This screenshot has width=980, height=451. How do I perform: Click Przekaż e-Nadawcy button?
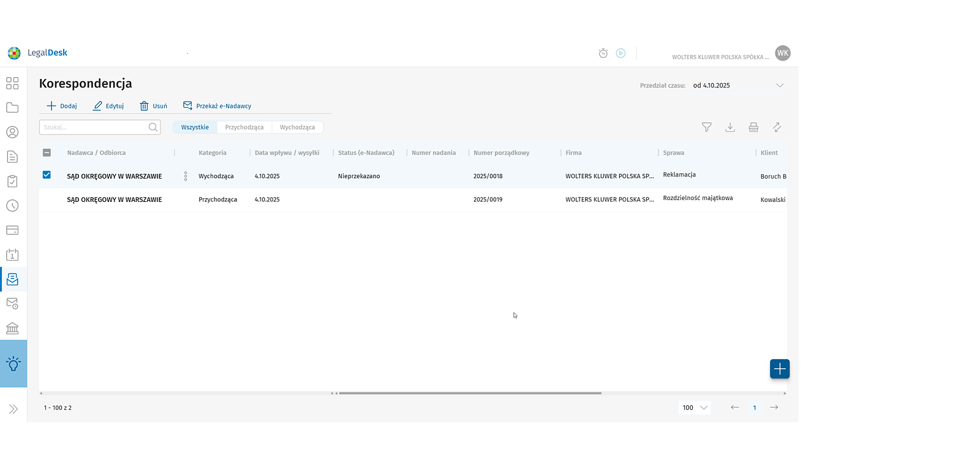(217, 106)
